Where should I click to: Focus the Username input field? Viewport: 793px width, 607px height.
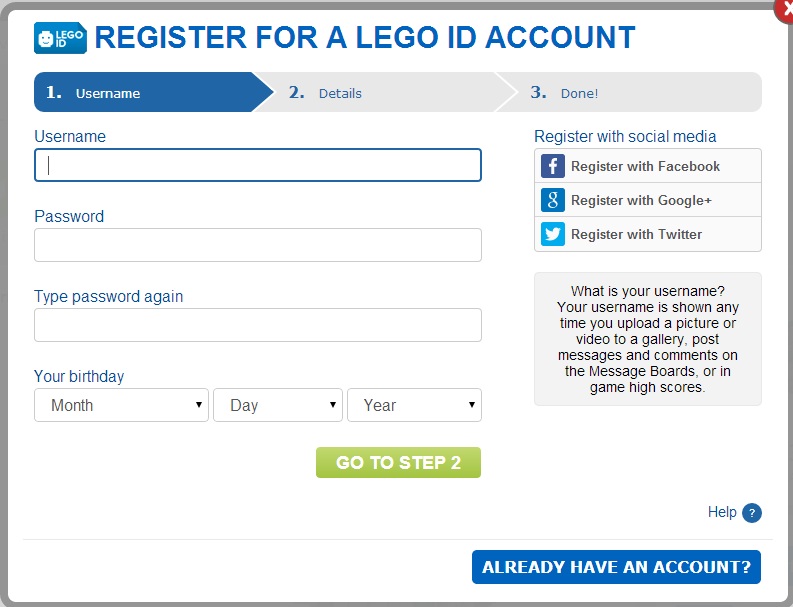pyautogui.click(x=258, y=165)
